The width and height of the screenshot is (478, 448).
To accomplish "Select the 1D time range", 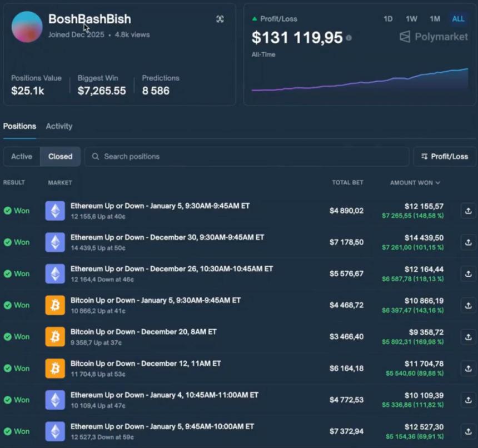I will pyautogui.click(x=388, y=19).
